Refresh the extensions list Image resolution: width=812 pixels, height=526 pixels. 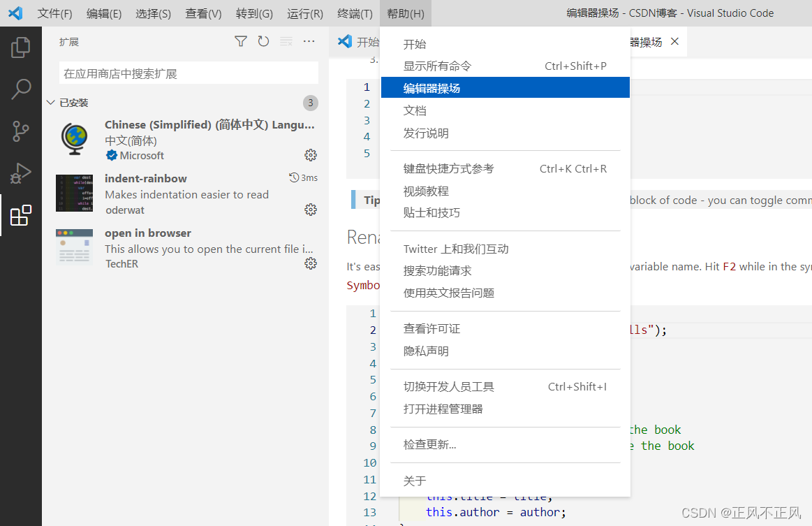coord(264,41)
